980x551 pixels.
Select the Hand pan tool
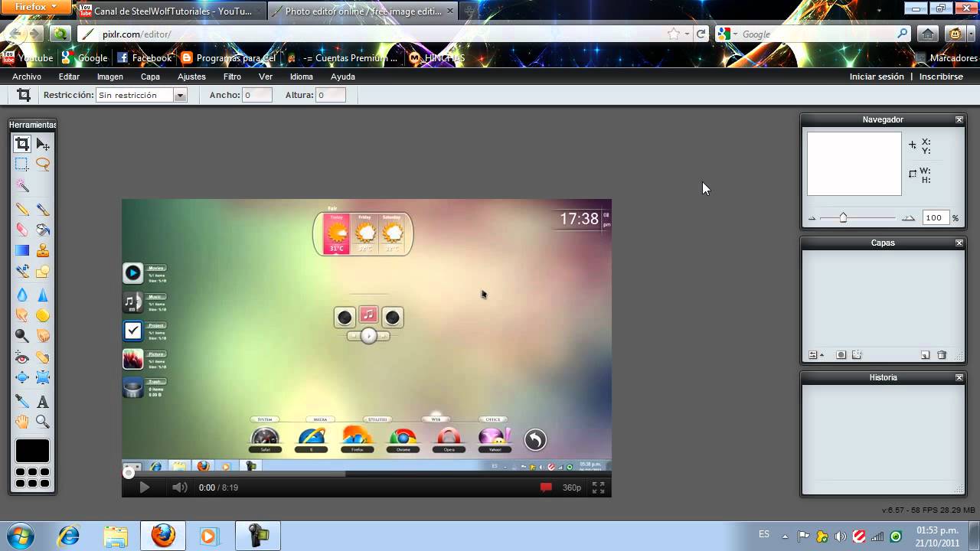point(22,422)
